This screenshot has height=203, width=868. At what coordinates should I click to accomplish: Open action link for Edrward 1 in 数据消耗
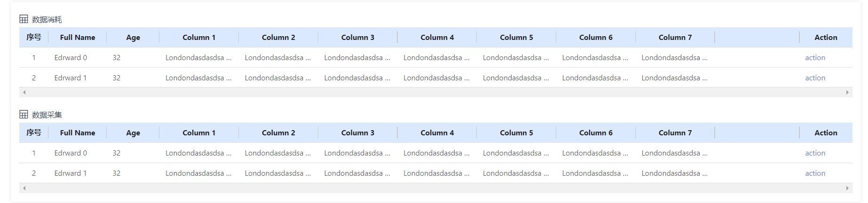(815, 78)
